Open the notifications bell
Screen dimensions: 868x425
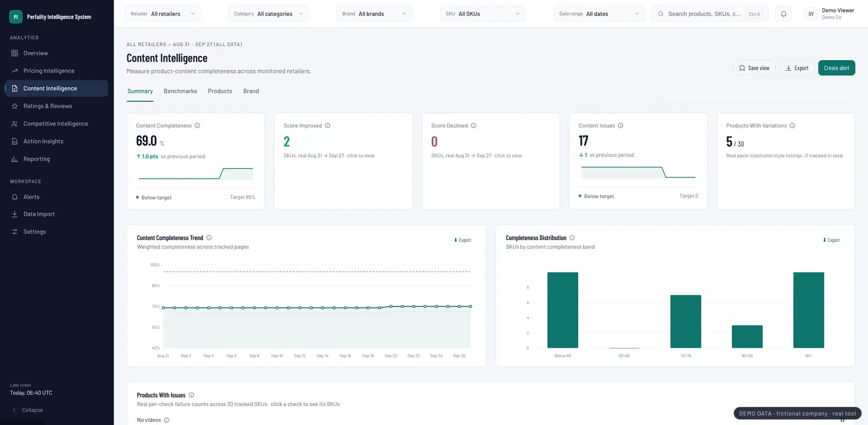point(783,14)
